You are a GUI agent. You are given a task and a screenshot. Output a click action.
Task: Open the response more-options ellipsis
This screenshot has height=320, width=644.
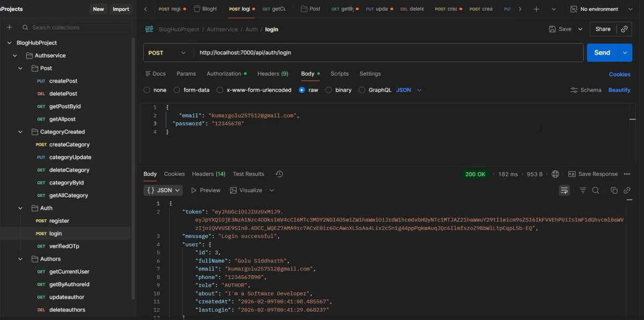tap(627, 174)
